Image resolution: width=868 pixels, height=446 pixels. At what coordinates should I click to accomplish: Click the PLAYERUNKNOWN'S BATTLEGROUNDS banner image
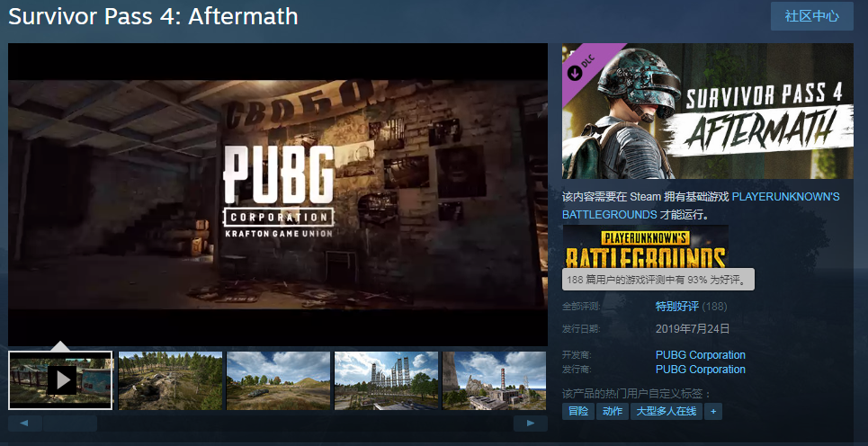(646, 246)
